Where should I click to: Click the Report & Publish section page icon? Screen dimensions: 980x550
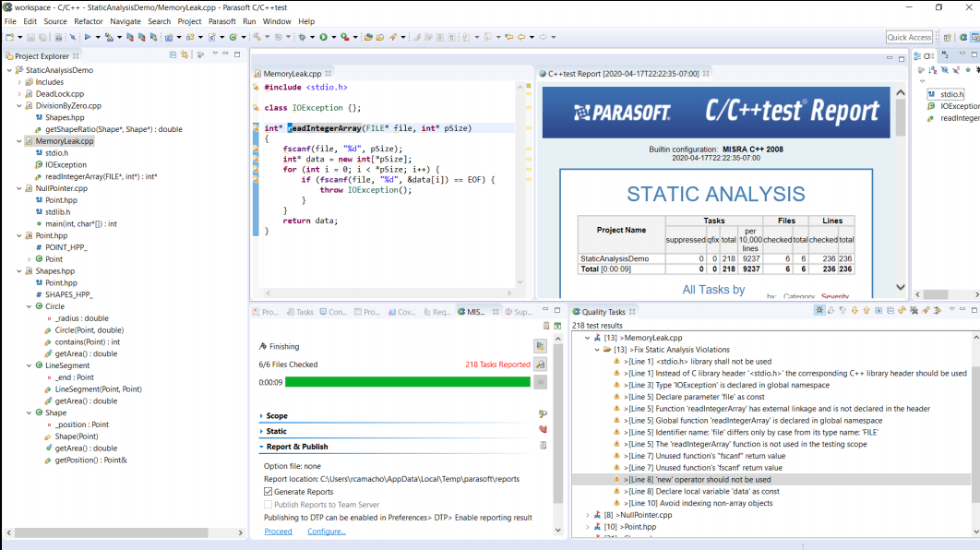coord(543,446)
